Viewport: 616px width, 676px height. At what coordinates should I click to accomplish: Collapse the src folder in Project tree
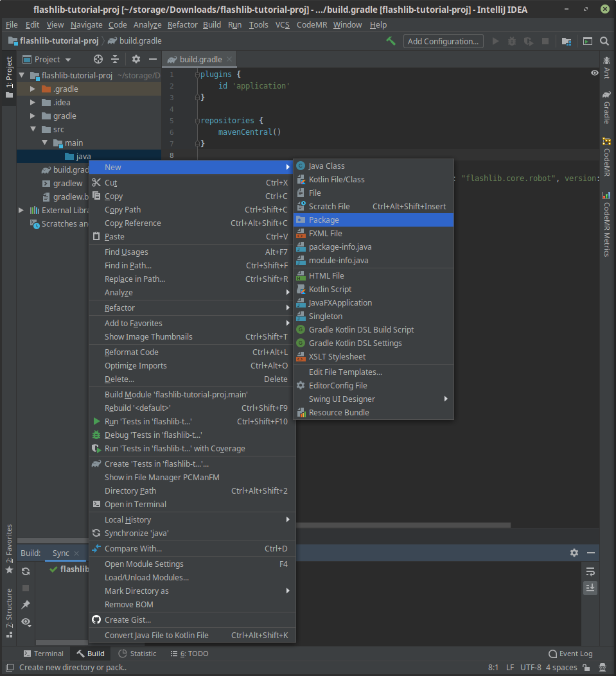point(33,129)
